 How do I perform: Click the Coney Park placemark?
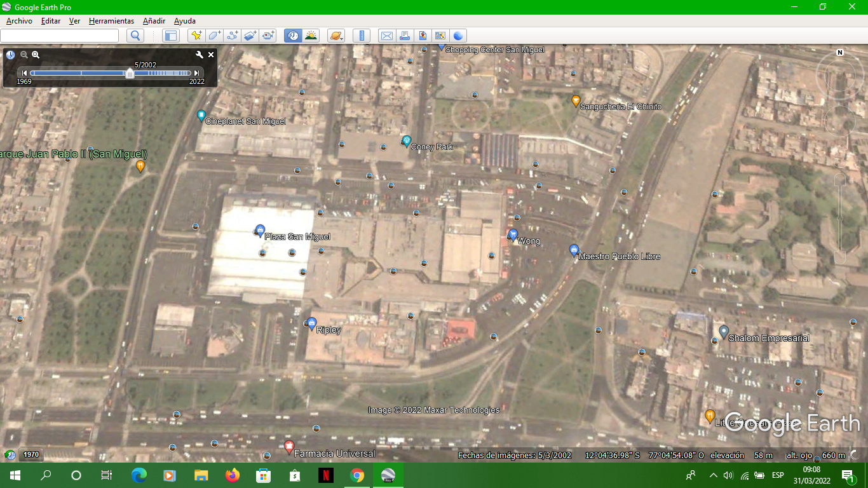tap(407, 141)
